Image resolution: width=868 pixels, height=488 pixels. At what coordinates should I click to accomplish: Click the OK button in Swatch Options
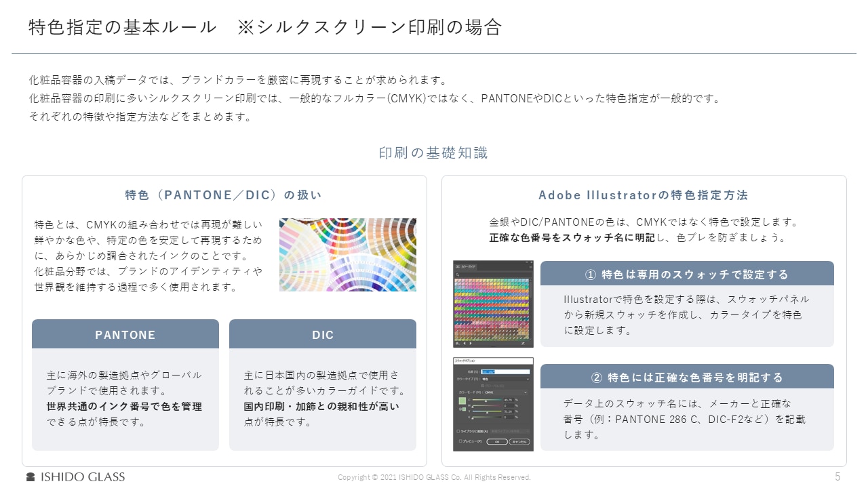click(496, 441)
